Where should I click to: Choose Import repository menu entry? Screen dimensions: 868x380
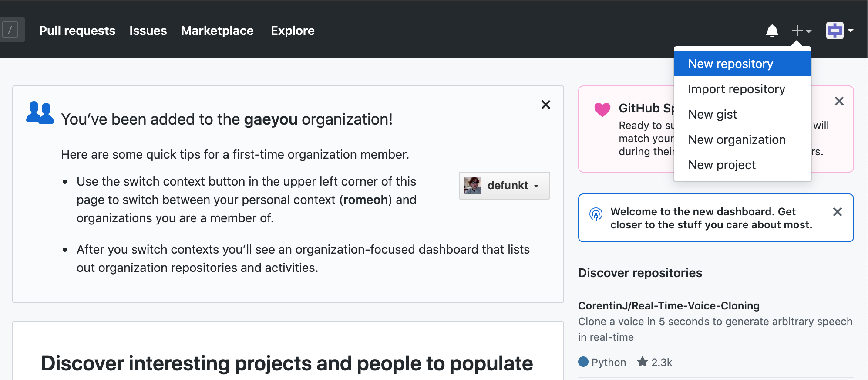[x=742, y=89]
